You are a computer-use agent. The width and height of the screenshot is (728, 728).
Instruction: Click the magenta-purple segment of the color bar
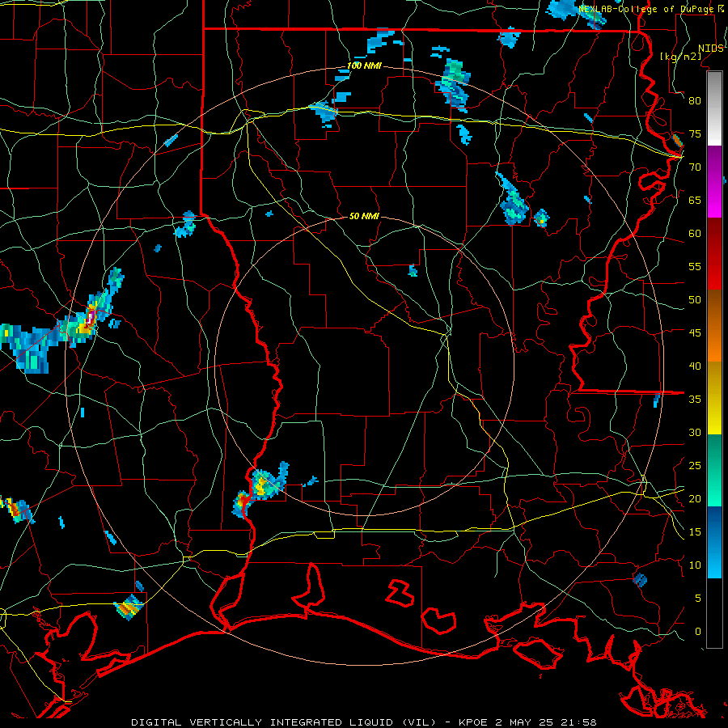[714, 182]
